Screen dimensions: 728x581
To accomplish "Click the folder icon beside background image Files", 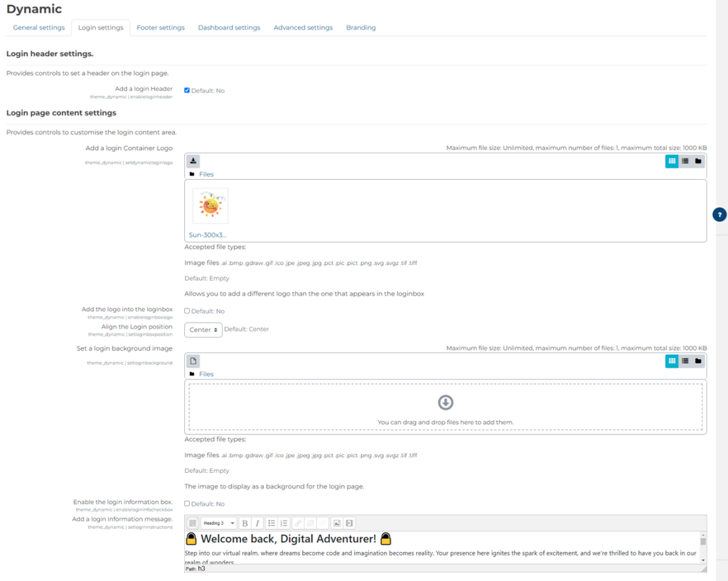I will coord(192,374).
